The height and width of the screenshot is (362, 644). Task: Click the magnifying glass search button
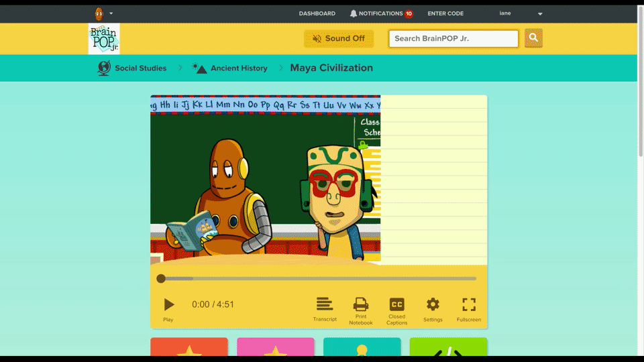tap(533, 38)
